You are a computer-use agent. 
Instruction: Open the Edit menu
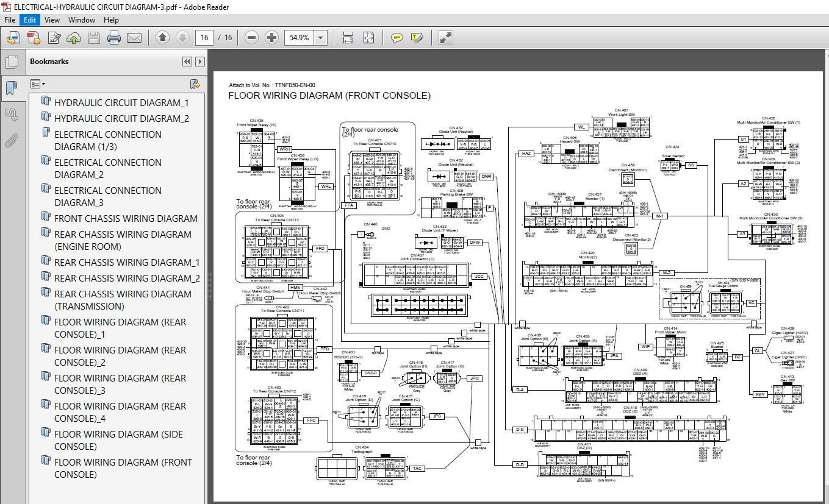(30, 20)
